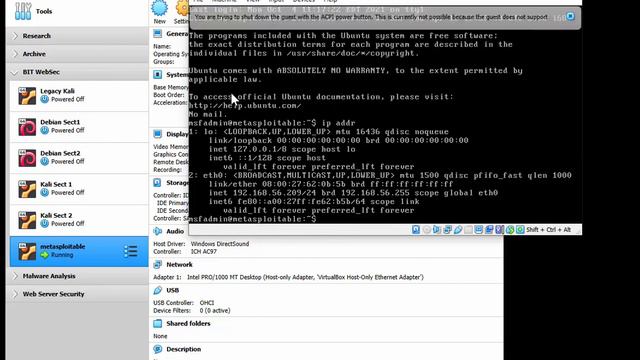Select the Legacy Kali virtual machine
Image resolution: width=640 pixels, height=360 pixels.
pos(79,96)
